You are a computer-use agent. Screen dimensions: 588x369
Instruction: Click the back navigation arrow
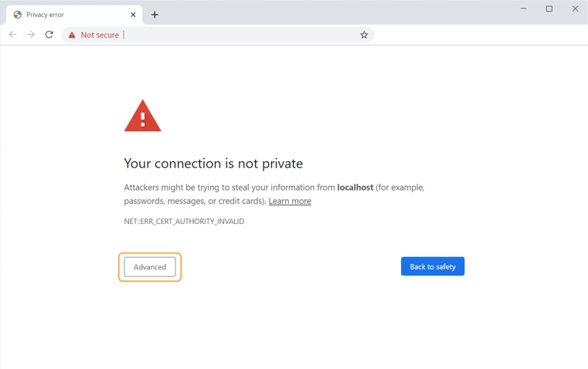coord(13,35)
